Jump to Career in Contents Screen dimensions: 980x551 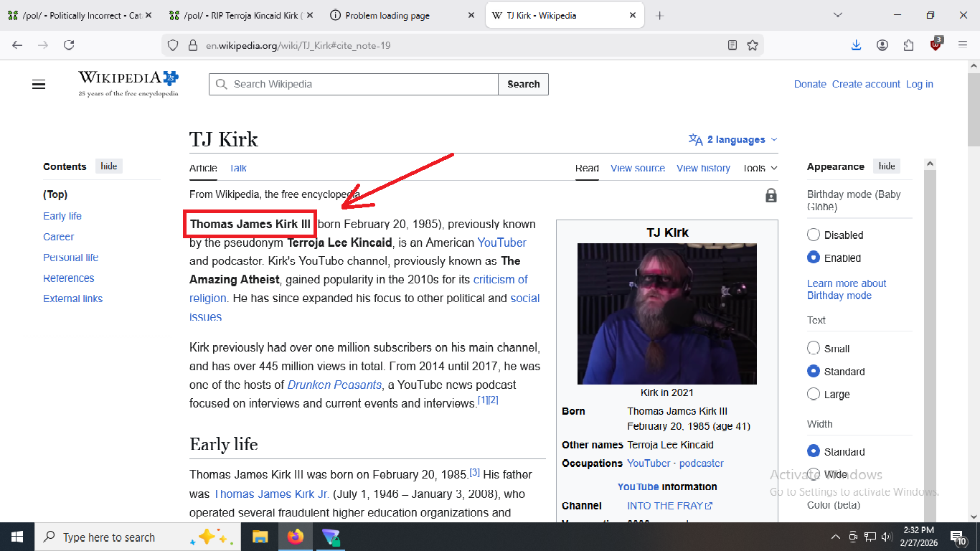coord(59,237)
